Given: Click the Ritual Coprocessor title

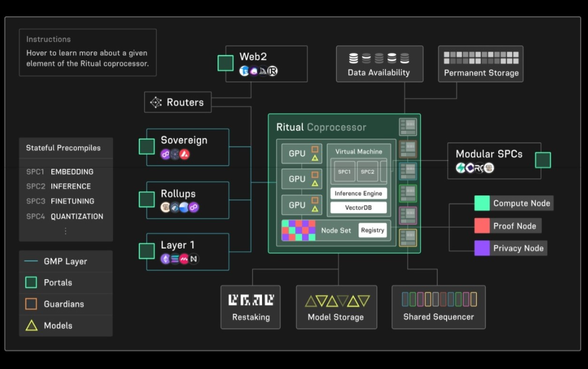Looking at the screenshot, I should pos(321,127).
